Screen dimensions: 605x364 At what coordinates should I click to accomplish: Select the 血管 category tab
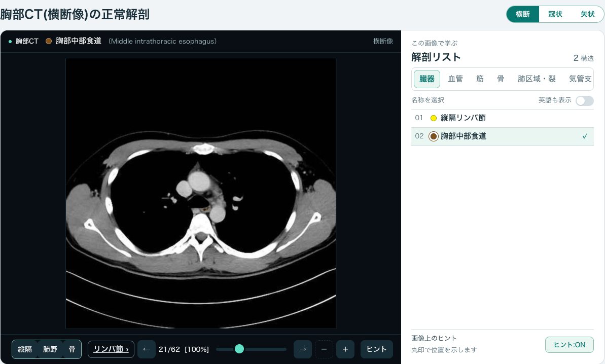coord(455,79)
